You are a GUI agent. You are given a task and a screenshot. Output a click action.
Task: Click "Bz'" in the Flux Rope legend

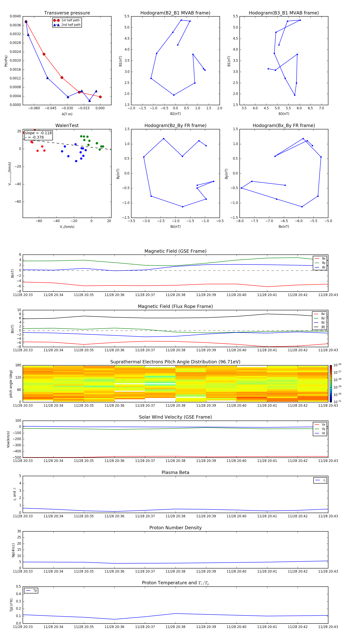(323, 323)
